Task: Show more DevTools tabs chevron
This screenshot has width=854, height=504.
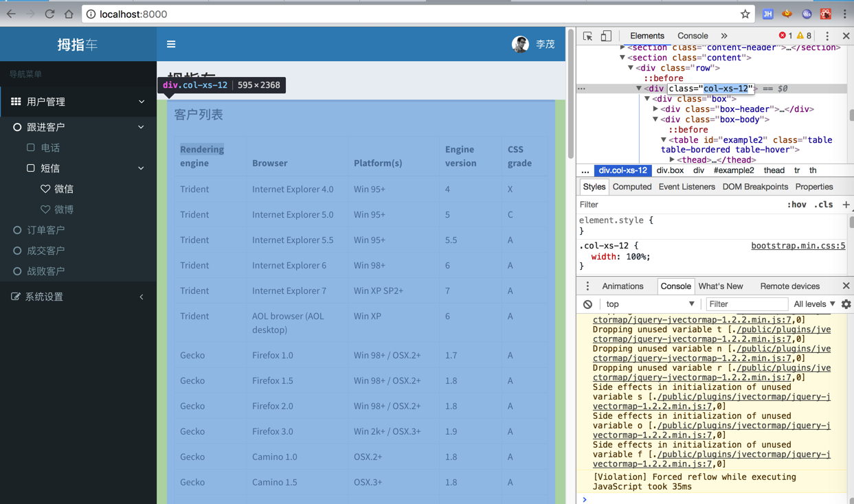Action: click(724, 36)
